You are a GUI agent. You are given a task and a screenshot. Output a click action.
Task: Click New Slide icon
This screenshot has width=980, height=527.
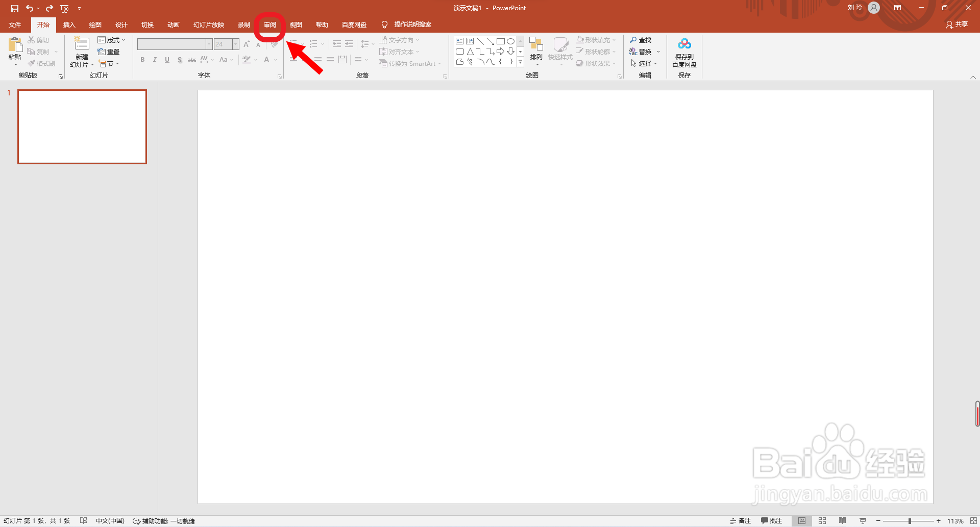[x=82, y=43]
